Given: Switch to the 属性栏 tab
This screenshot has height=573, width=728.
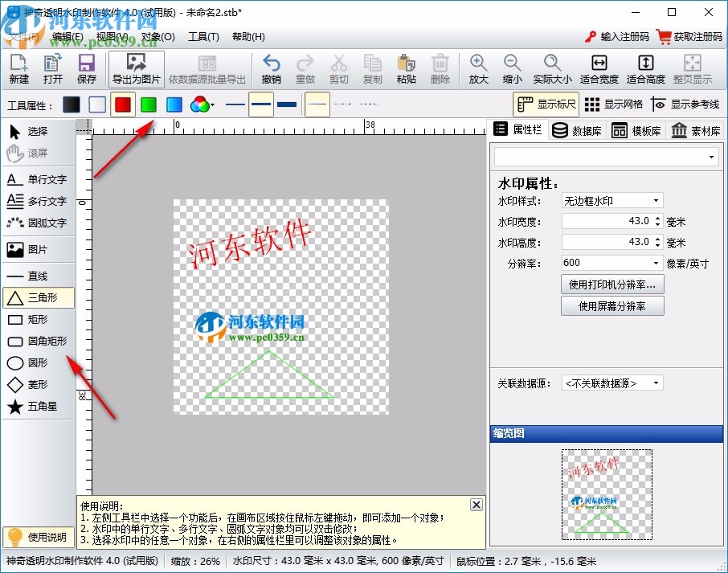Looking at the screenshot, I should click(x=517, y=129).
